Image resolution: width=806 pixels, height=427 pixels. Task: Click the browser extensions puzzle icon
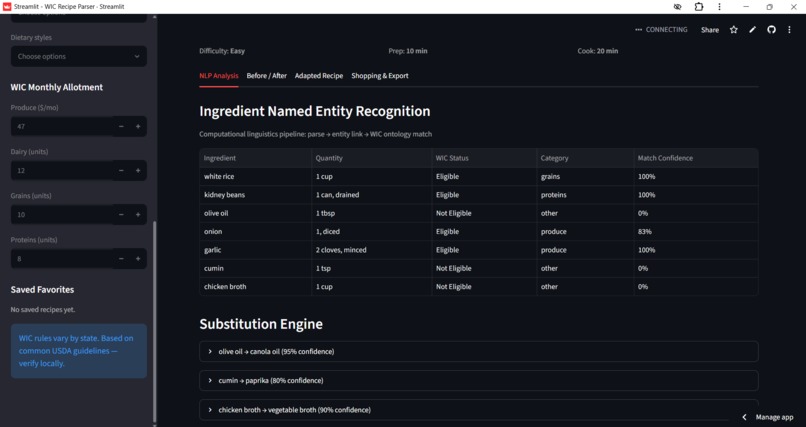point(699,7)
